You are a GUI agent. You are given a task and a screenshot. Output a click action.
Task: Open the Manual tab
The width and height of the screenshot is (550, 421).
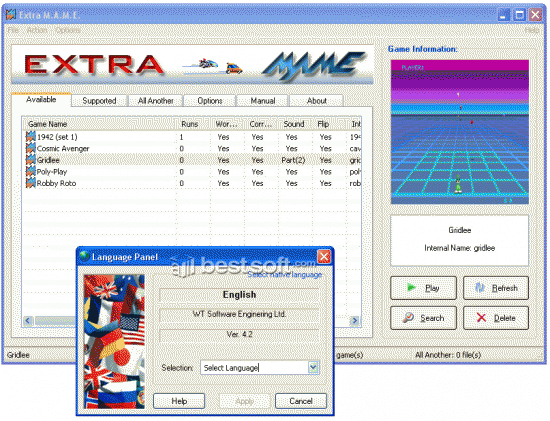[263, 101]
